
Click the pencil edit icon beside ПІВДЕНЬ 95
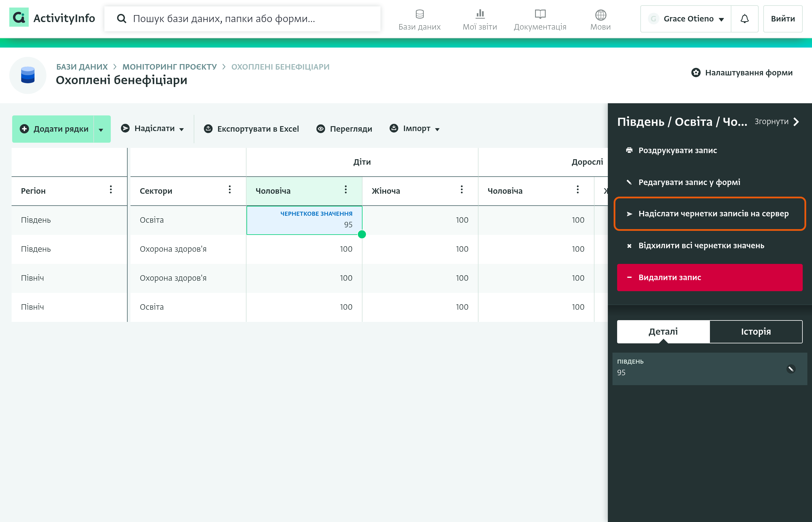791,369
